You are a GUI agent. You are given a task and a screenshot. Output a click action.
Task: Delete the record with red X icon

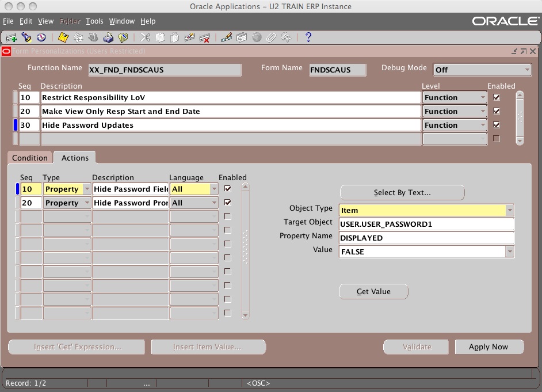pos(205,37)
